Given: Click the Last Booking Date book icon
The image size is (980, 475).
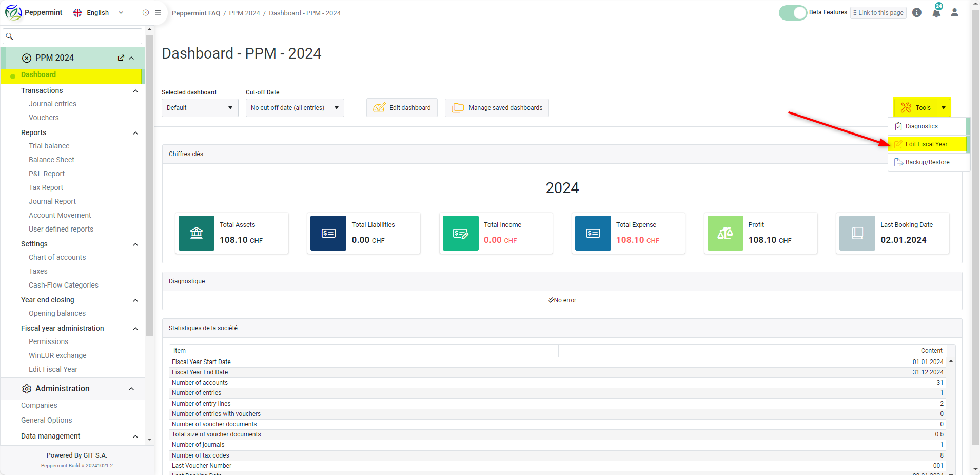Looking at the screenshot, I should (857, 233).
